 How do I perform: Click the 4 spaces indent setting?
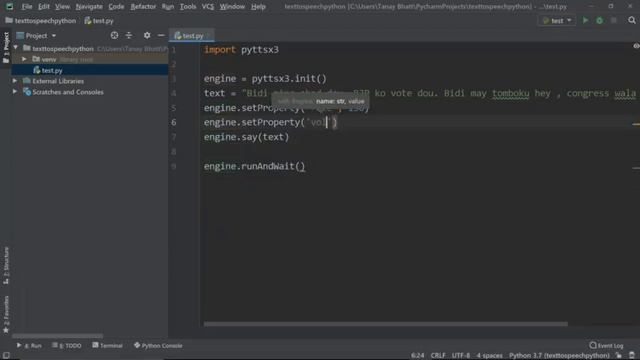(489, 356)
